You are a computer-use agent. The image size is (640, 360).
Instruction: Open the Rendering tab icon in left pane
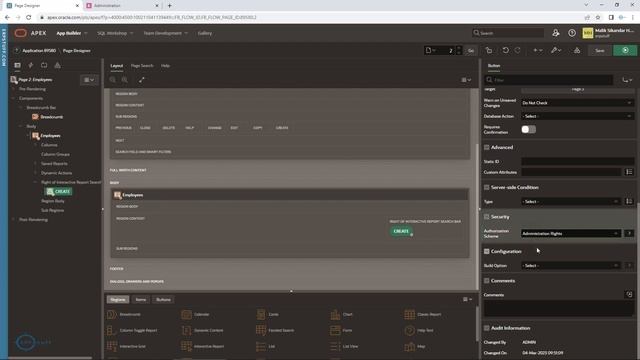click(17, 65)
